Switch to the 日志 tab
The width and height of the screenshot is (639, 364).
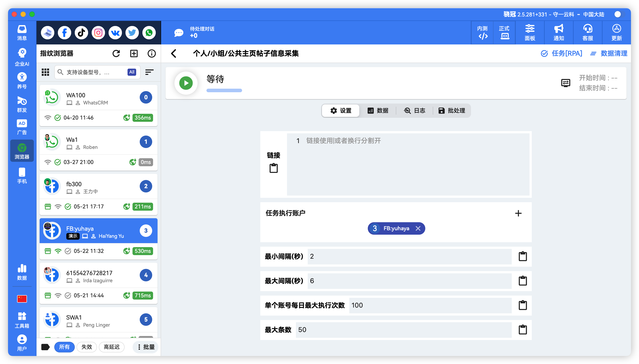click(x=415, y=110)
